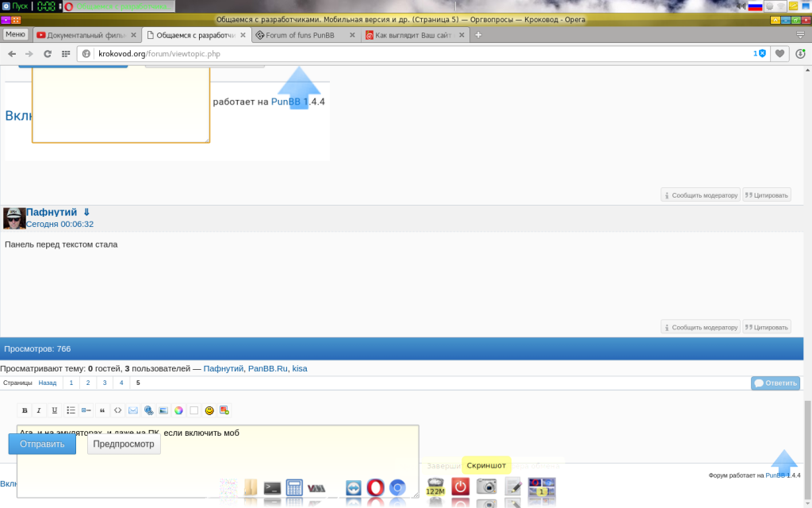Insert a quote block using the quote icon
The image size is (812, 508).
coord(101,410)
